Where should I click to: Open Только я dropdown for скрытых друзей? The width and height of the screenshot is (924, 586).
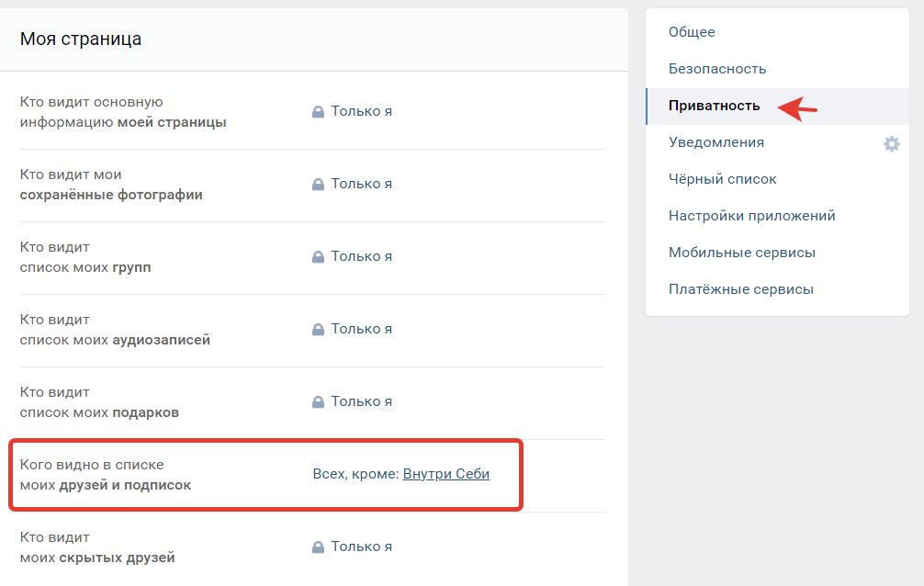(361, 546)
